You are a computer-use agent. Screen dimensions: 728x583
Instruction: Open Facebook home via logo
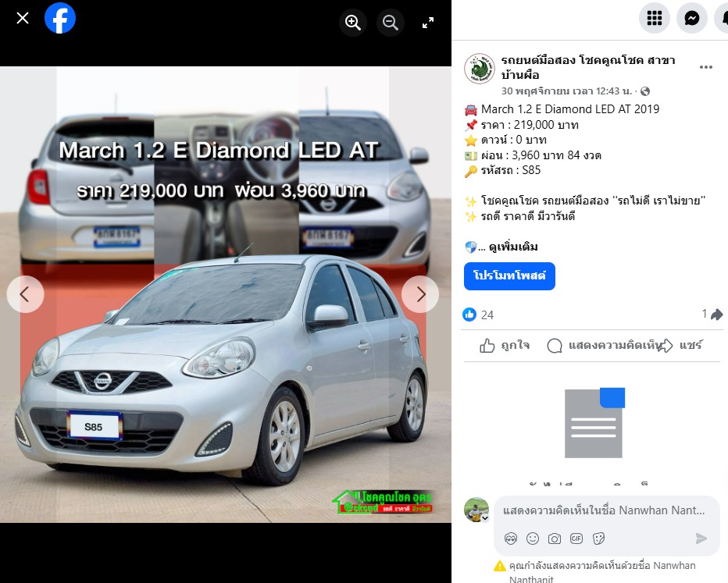point(60,18)
